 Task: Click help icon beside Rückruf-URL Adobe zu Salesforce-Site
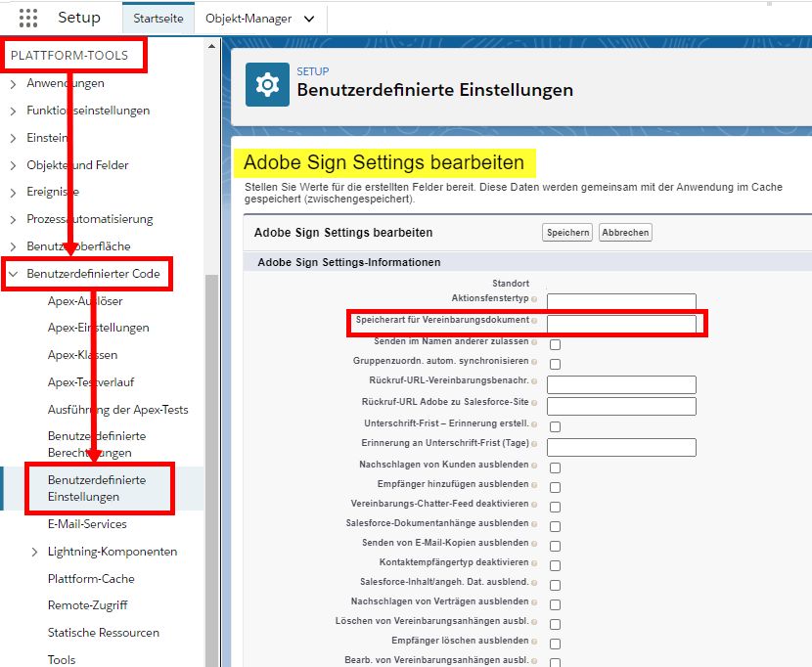534,402
